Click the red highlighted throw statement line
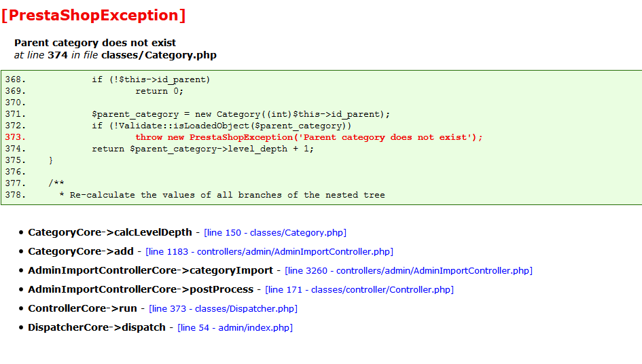This screenshot has width=642, height=364. [308, 137]
